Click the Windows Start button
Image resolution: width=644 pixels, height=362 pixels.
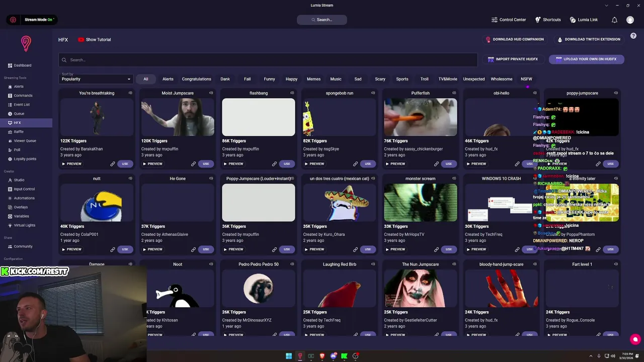click(289, 356)
